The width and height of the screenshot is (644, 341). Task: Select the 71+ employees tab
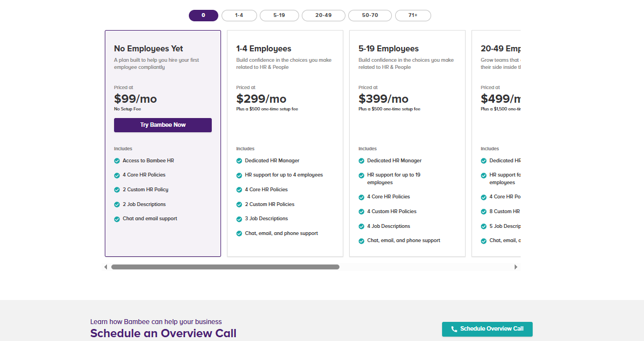[x=413, y=15]
